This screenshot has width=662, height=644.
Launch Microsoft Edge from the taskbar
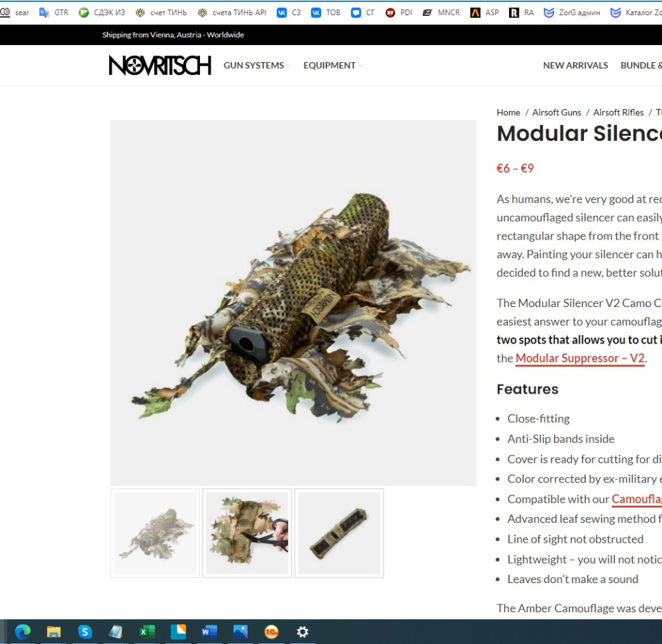pos(23,632)
